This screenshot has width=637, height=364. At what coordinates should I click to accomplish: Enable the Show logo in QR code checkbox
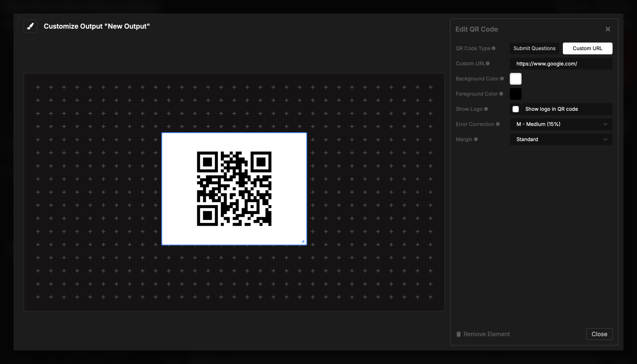click(516, 109)
